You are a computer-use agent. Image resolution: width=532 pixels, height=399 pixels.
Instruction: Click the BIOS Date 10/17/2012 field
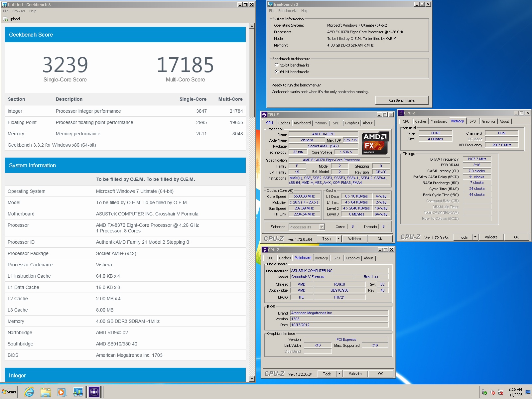339,325
